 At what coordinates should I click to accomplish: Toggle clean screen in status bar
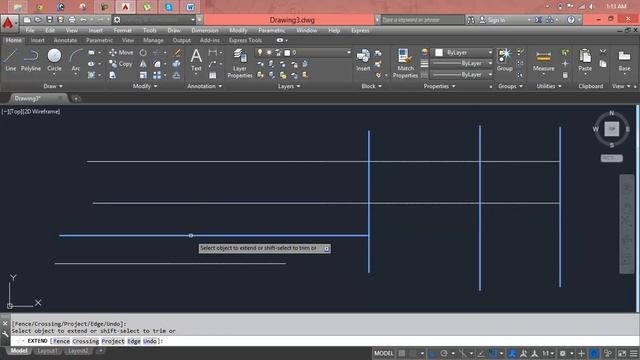(x=622, y=353)
